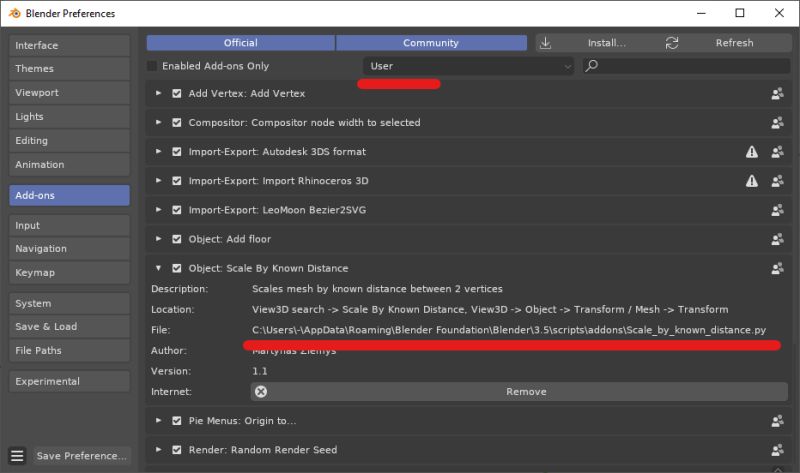Expand the Random Render Seed details
This screenshot has height=473, width=800.
tap(158, 449)
